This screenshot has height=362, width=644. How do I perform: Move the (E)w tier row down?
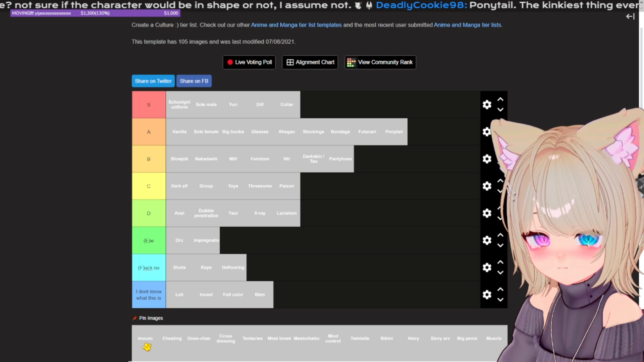point(500,245)
